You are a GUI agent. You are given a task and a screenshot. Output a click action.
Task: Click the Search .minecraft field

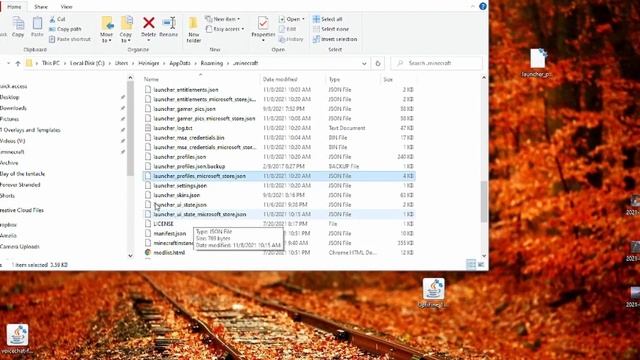pyautogui.click(x=437, y=63)
